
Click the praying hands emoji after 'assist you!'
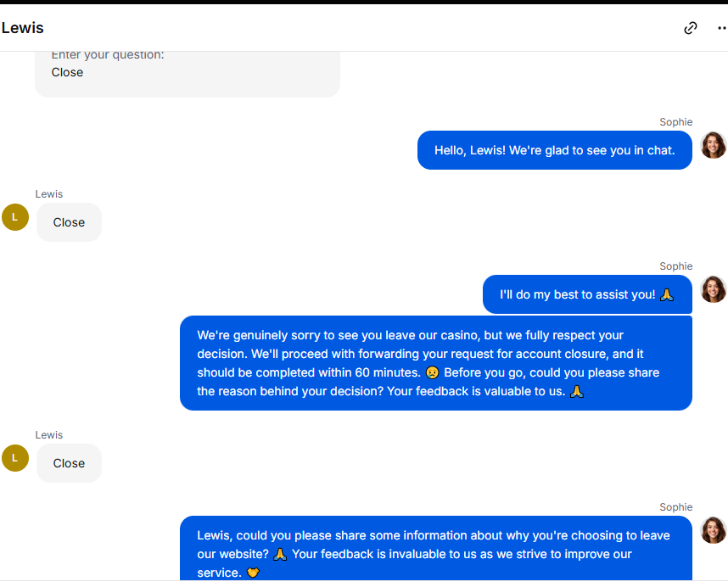coord(667,294)
